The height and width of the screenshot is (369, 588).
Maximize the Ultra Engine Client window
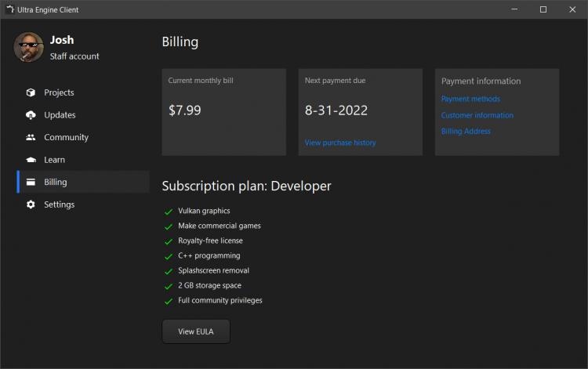coord(543,9)
